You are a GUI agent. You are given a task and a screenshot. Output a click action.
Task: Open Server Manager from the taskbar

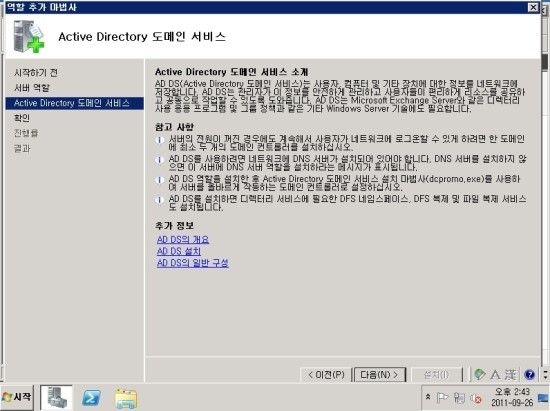point(56,398)
